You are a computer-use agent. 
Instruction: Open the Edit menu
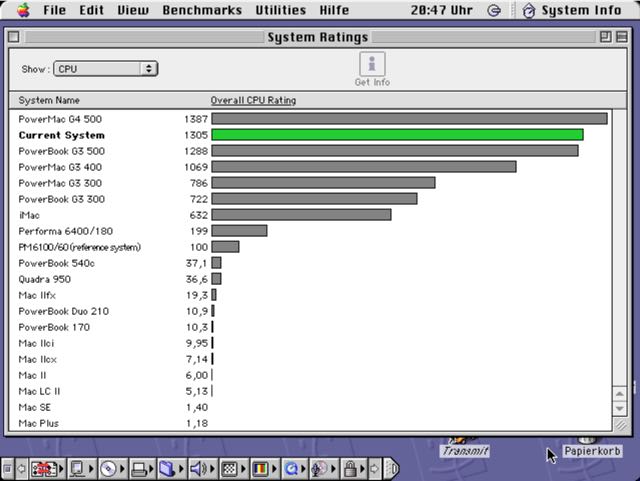click(91, 10)
